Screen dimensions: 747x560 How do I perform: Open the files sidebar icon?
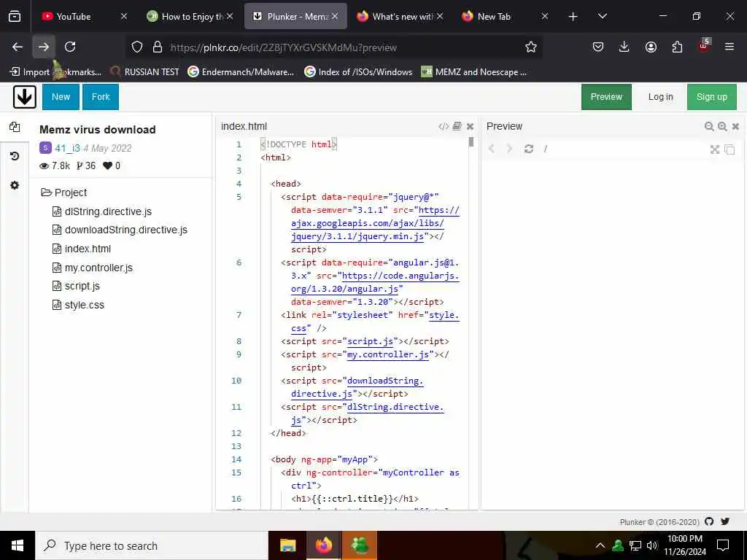tap(15, 127)
